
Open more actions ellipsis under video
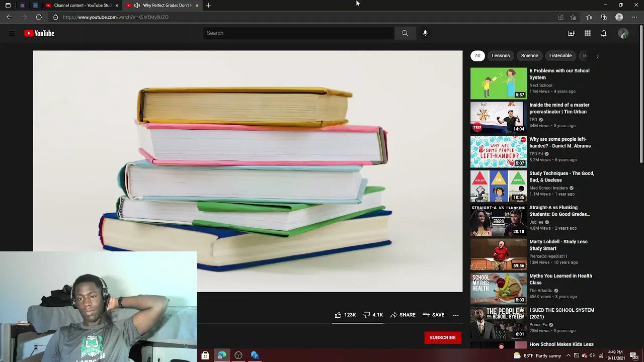click(456, 315)
